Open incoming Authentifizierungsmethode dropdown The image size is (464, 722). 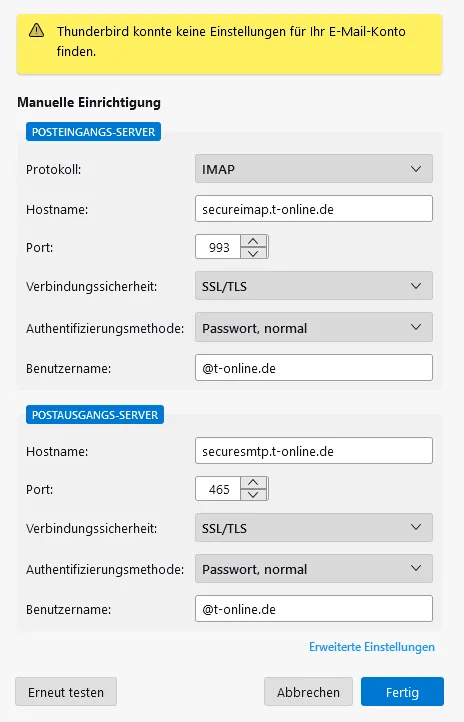coord(314,327)
